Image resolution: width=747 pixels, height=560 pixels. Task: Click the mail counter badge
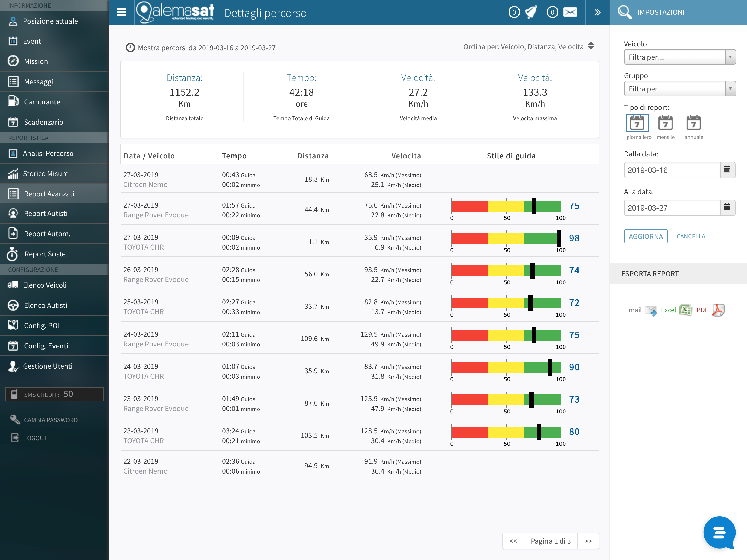tap(552, 13)
